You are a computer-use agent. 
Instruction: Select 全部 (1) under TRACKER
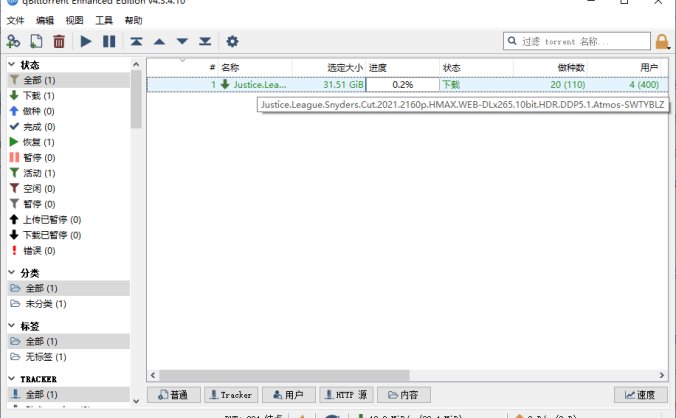69,394
